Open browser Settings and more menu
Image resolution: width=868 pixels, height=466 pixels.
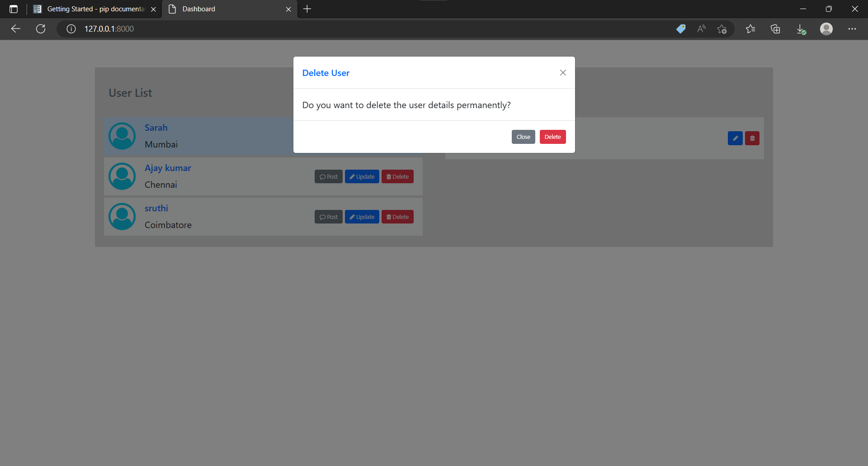coord(852,29)
